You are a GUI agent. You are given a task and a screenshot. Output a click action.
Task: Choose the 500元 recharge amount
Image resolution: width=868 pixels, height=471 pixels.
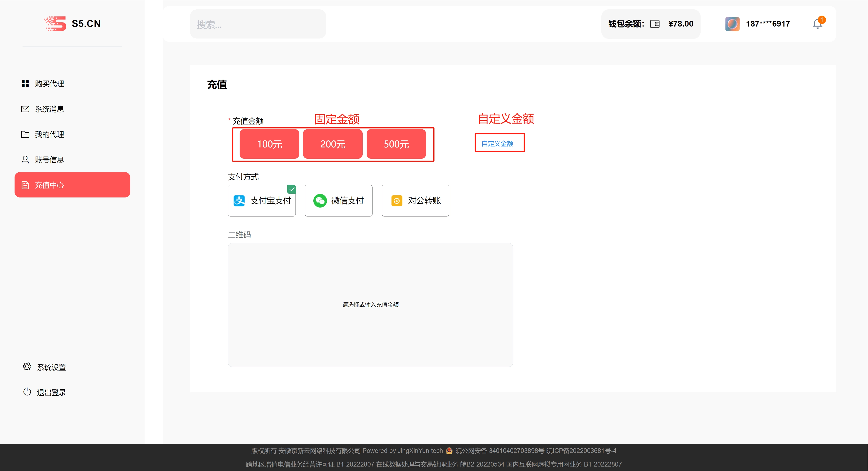click(396, 144)
